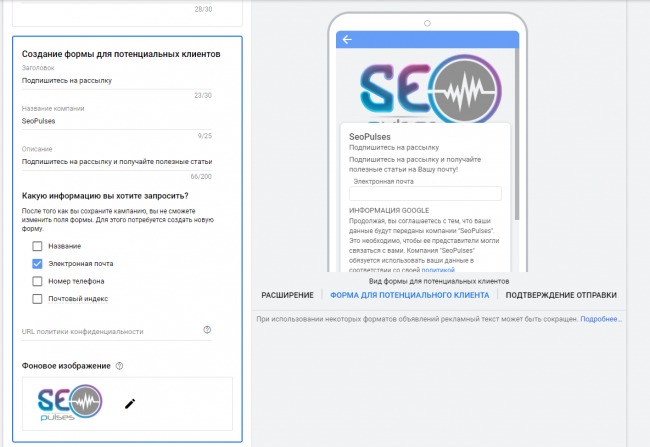Screen dimensions: 650x447
Task: Follow the Подробнее link
Action: (601, 319)
